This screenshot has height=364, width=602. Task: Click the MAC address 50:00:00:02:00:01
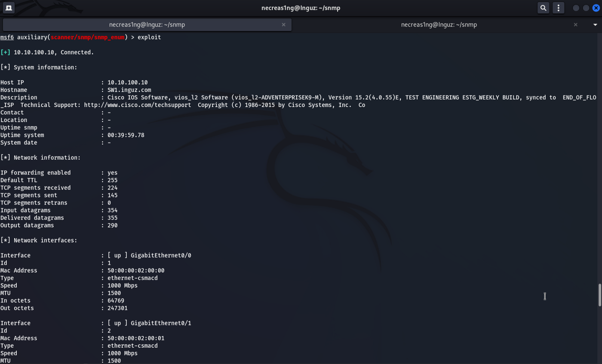click(136, 338)
